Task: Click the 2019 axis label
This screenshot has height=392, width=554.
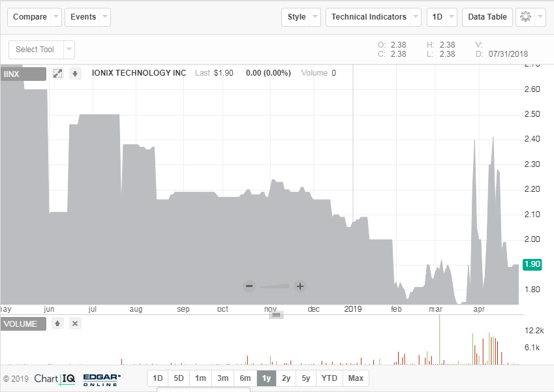Action: coord(353,309)
